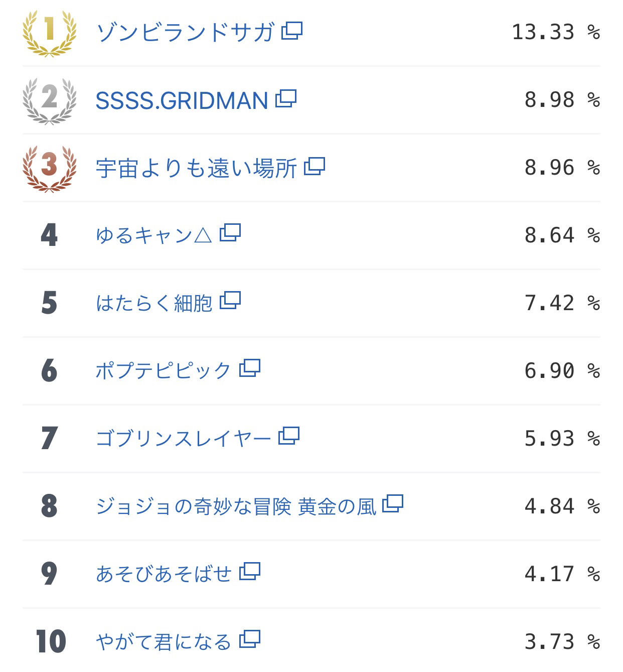Click external icon after ジョジョの奇妙な冒険 黄金の風
The image size is (623, 672).
[393, 503]
